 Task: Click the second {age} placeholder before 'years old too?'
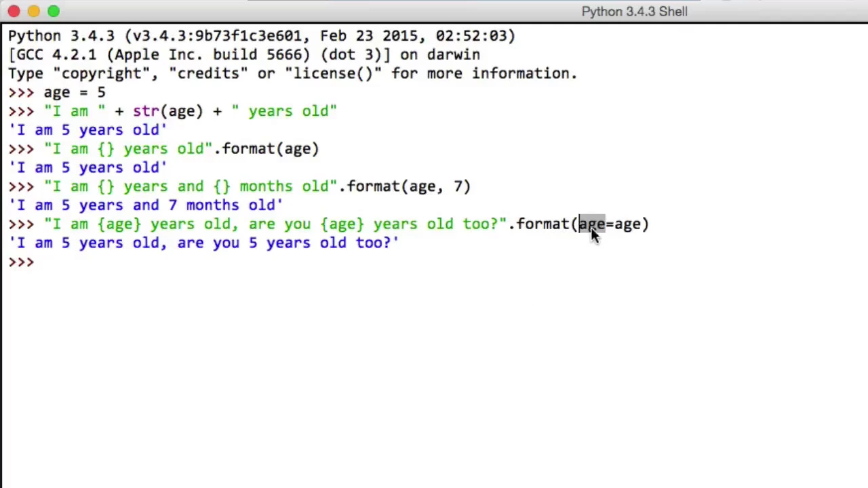tap(342, 224)
